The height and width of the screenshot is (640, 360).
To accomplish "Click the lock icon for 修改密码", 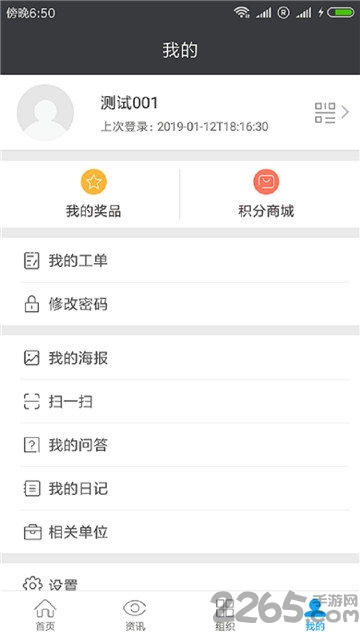I will tap(31, 304).
